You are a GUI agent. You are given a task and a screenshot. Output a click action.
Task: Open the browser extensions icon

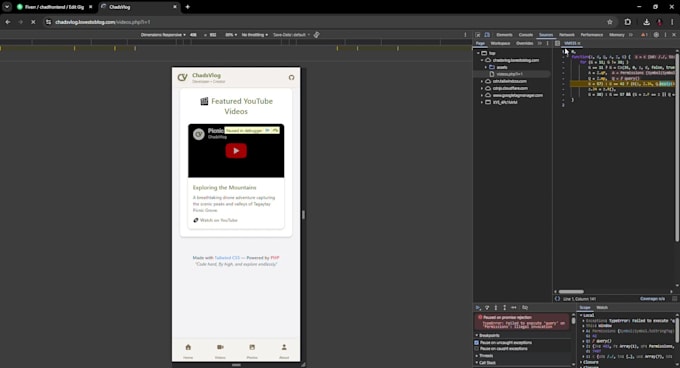(x=628, y=22)
